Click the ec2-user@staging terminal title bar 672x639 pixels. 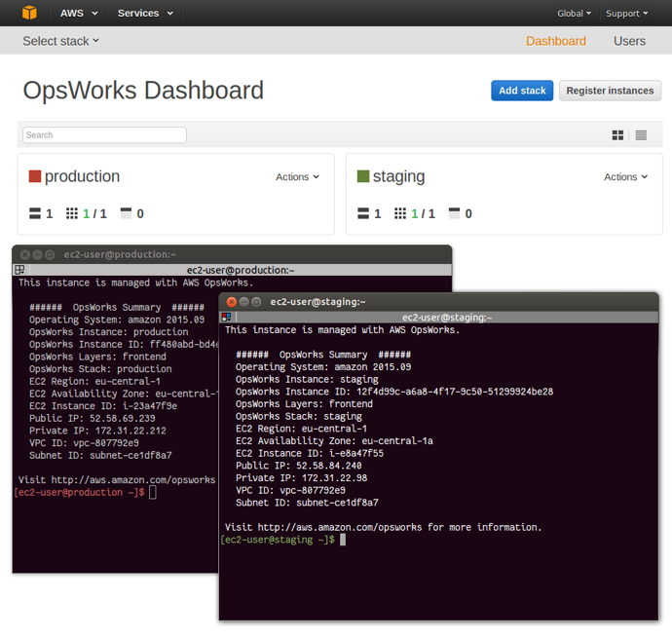[x=438, y=302]
